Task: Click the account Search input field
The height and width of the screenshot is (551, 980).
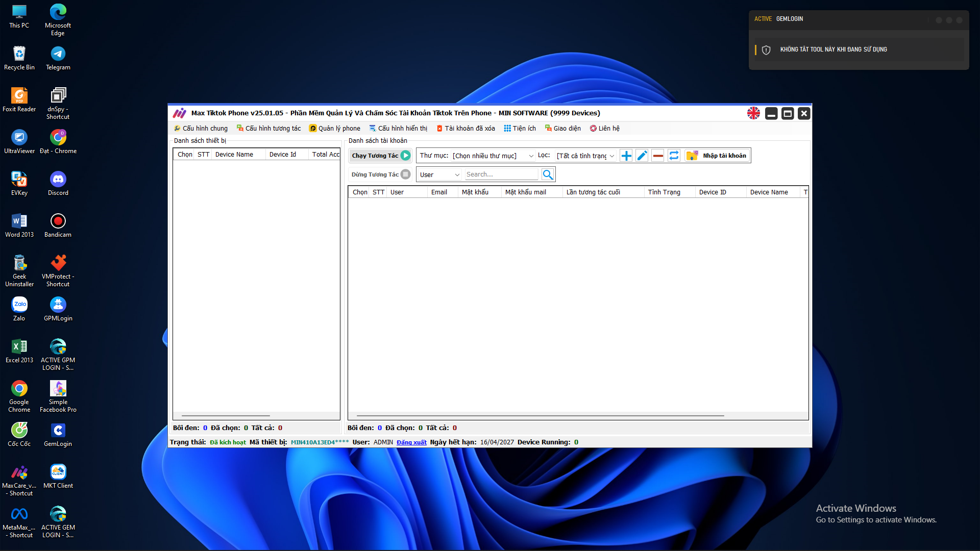Action: [501, 174]
